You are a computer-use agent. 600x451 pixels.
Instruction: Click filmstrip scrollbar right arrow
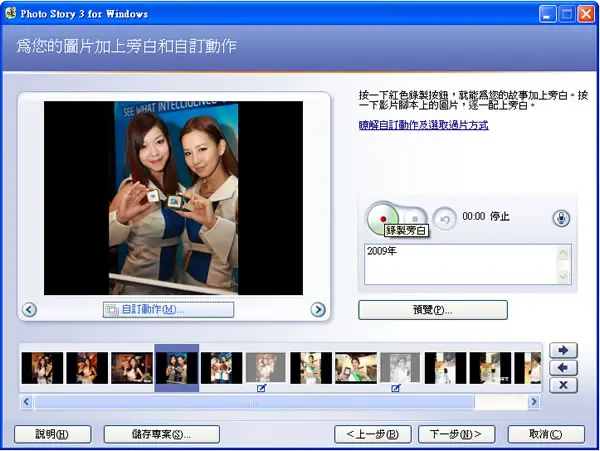coord(533,402)
